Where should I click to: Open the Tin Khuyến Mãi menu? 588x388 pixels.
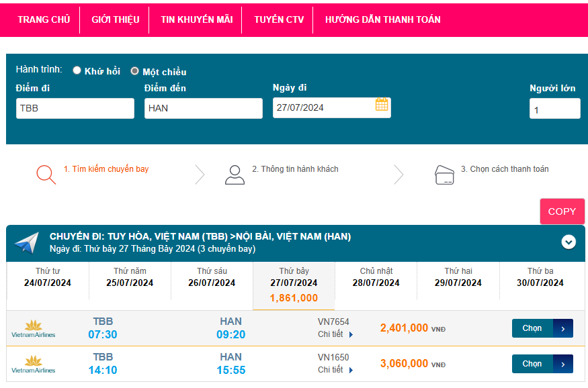[x=196, y=19]
